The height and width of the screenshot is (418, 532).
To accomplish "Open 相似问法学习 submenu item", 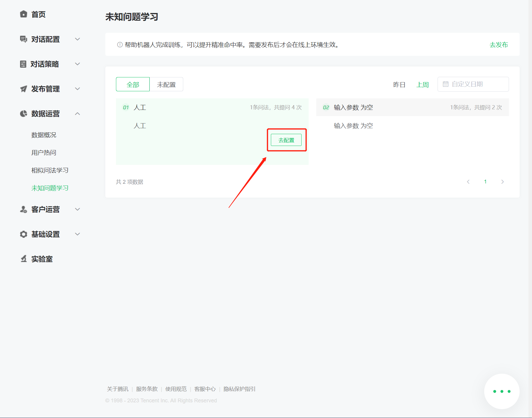I will tap(50, 170).
